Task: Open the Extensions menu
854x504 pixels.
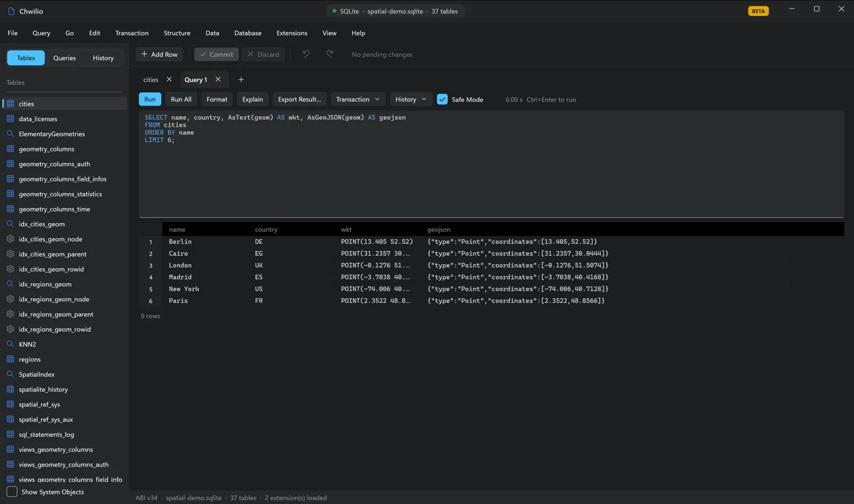Action: coord(292,33)
